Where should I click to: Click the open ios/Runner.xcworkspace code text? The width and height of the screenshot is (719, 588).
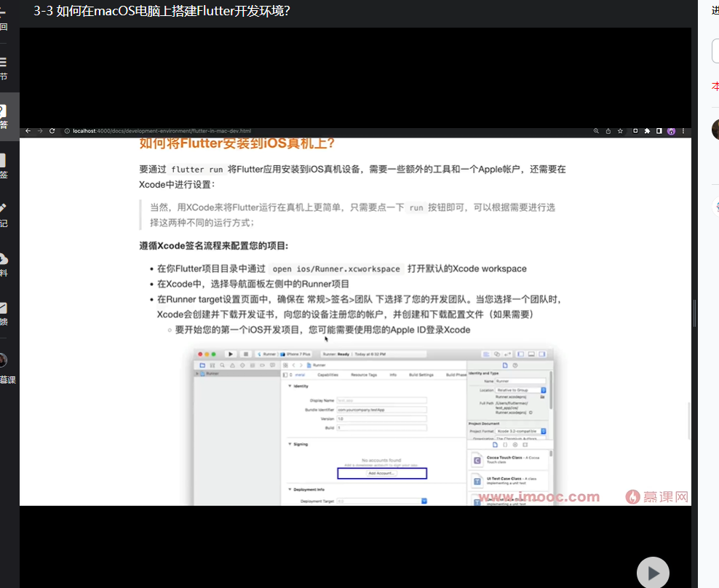coord(336,269)
